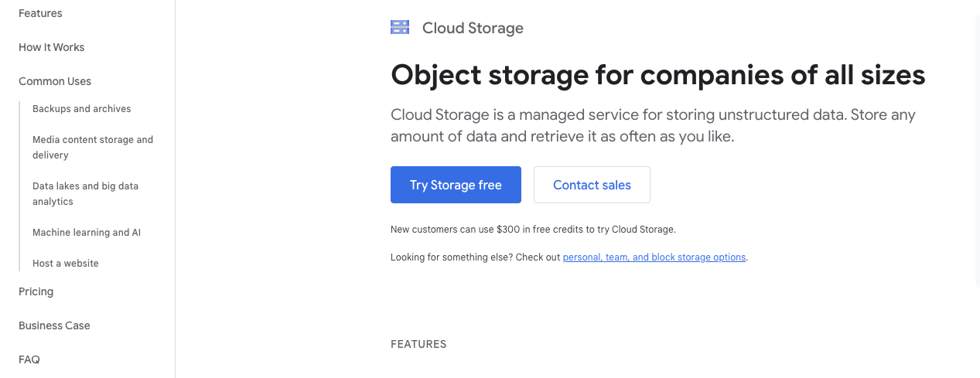Go to Backups and archives
Image resolution: width=980 pixels, height=378 pixels.
82,109
